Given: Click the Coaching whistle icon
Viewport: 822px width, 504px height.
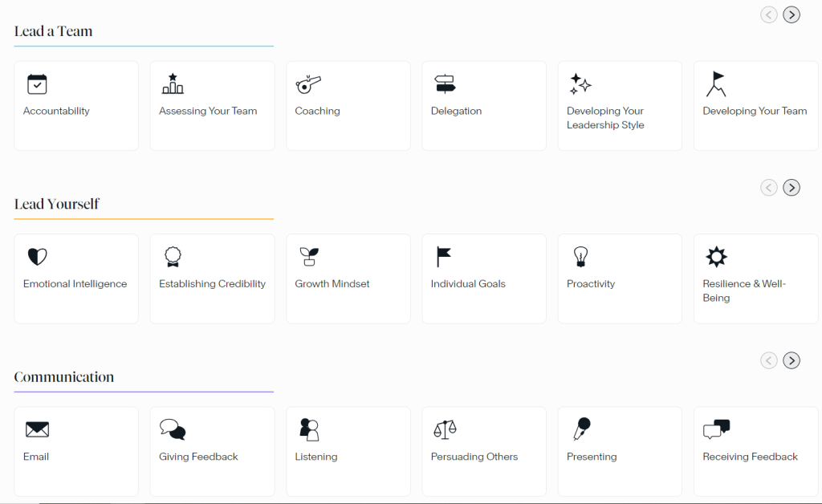Looking at the screenshot, I should (x=308, y=84).
